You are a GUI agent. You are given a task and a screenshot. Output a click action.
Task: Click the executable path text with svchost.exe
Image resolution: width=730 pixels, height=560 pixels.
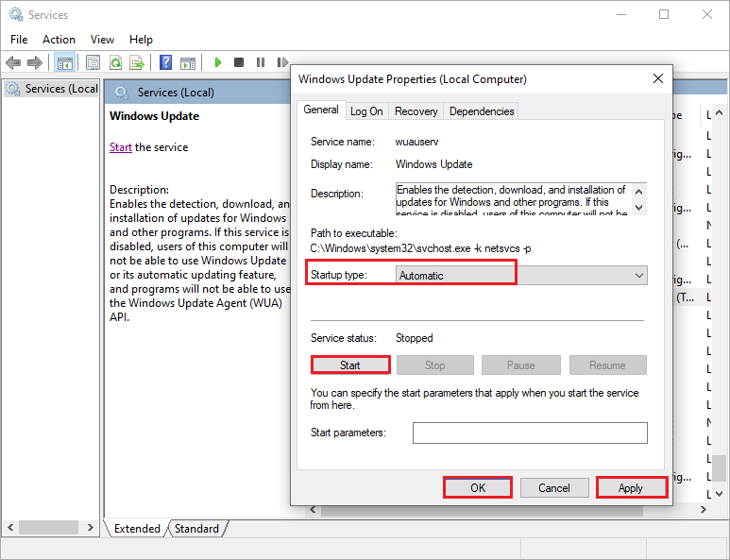click(421, 248)
